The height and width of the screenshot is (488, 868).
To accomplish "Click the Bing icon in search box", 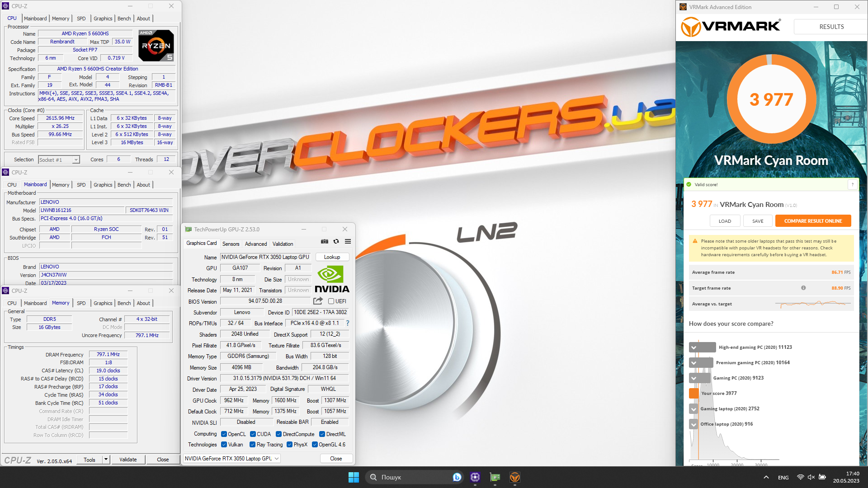I will (x=457, y=477).
